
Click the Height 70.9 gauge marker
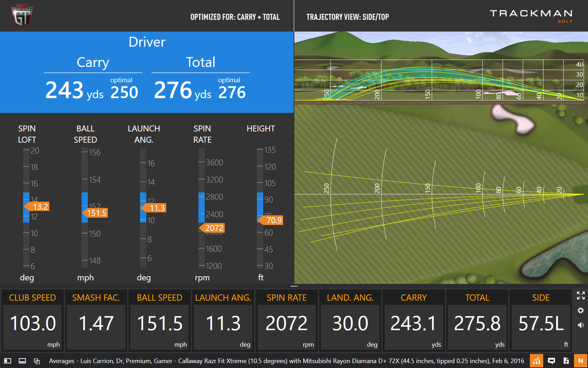pyautogui.click(x=270, y=220)
